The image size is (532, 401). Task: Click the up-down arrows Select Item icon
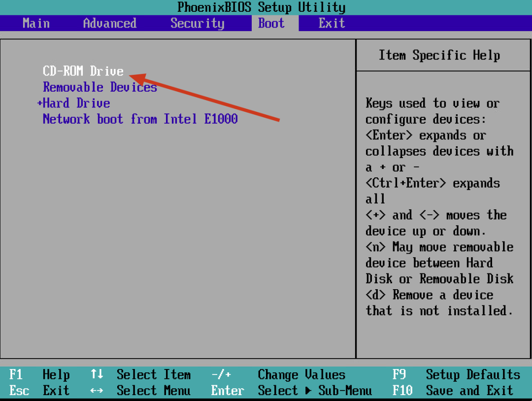(97, 374)
